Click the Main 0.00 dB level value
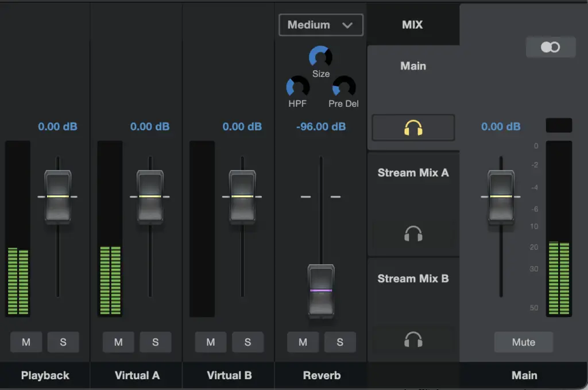This screenshot has width=588, height=390. pos(501,127)
